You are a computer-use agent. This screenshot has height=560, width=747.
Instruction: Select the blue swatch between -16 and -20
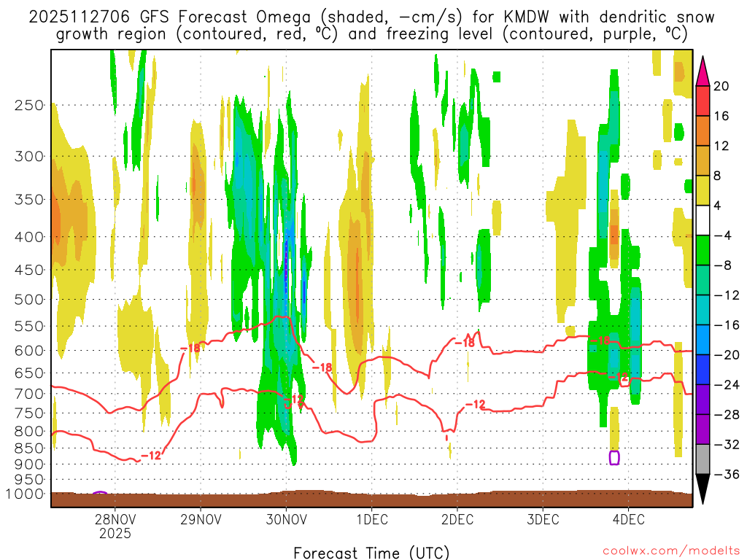click(703, 340)
